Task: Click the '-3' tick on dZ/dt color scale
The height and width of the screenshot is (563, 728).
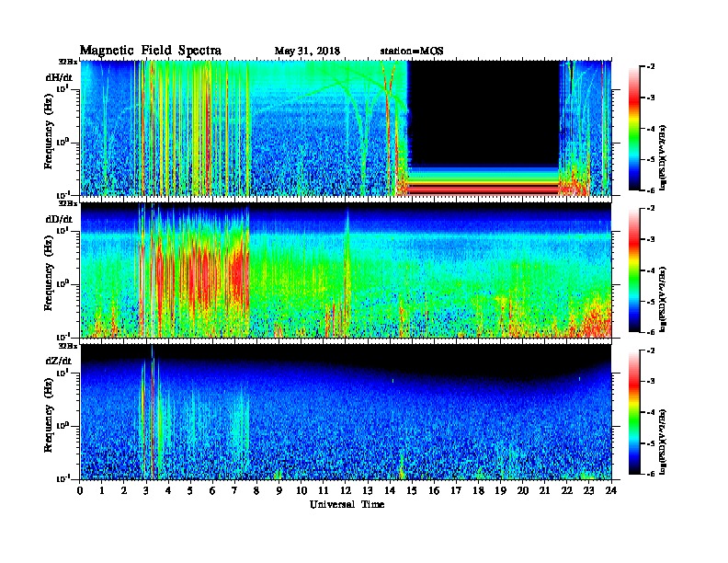Action: point(651,381)
